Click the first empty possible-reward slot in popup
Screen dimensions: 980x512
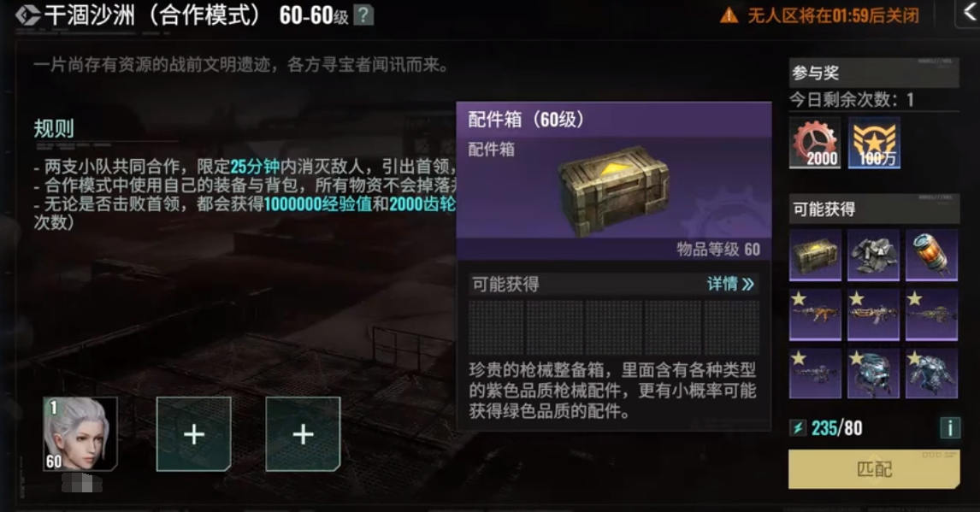tap(496, 328)
